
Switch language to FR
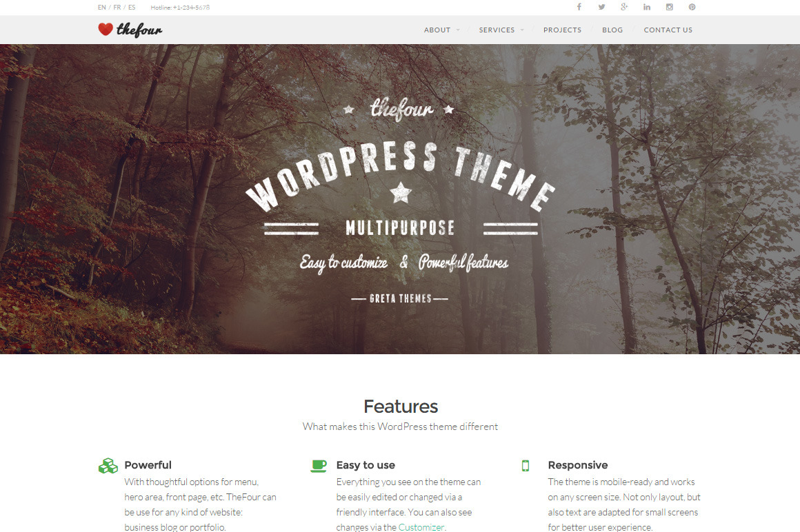click(x=117, y=8)
